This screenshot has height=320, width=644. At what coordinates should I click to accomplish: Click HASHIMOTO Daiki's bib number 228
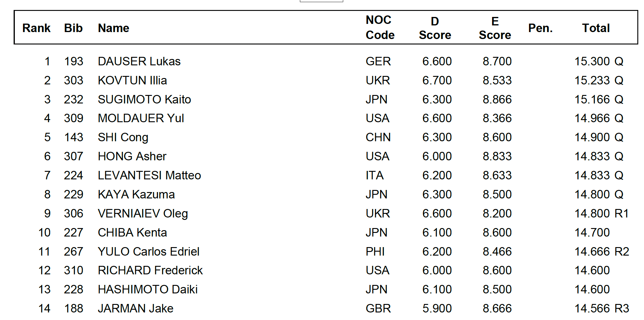(74, 289)
